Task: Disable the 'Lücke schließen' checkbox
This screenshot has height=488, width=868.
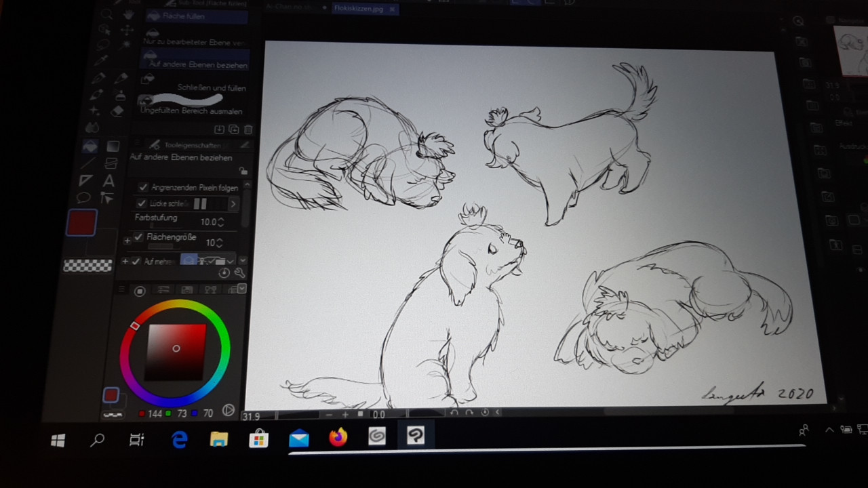Action: 141,203
